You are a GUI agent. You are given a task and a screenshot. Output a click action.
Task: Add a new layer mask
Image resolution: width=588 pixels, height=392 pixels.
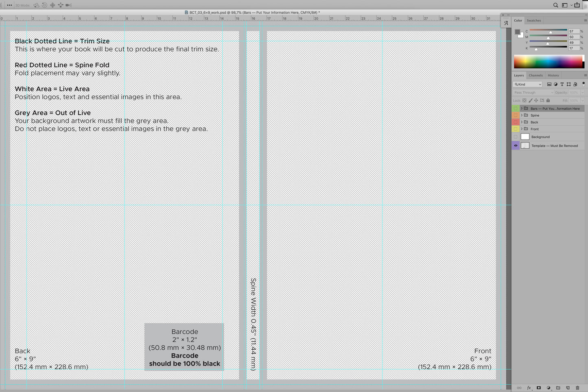(539, 388)
